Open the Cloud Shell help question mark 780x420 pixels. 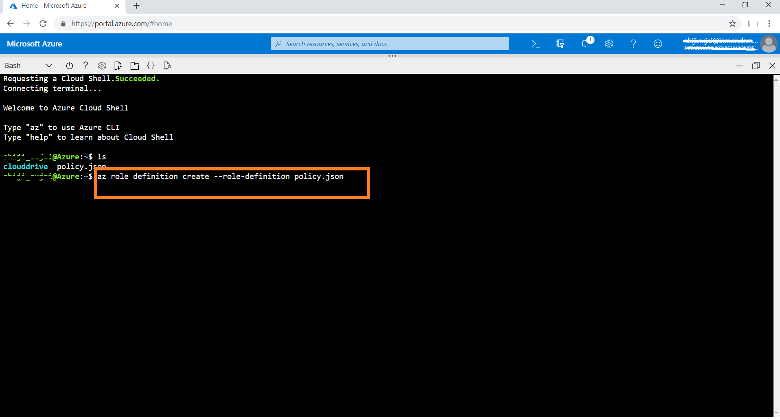click(86, 65)
